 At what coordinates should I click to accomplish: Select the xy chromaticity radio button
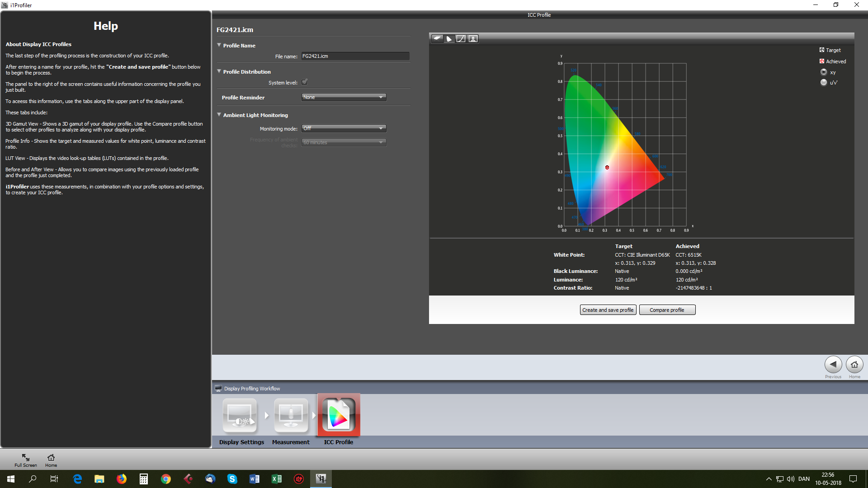tap(824, 72)
